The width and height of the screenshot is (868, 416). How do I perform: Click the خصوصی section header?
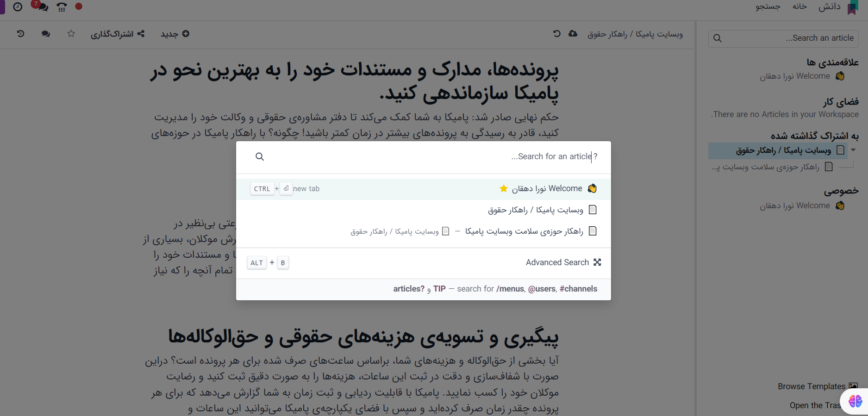(x=841, y=191)
